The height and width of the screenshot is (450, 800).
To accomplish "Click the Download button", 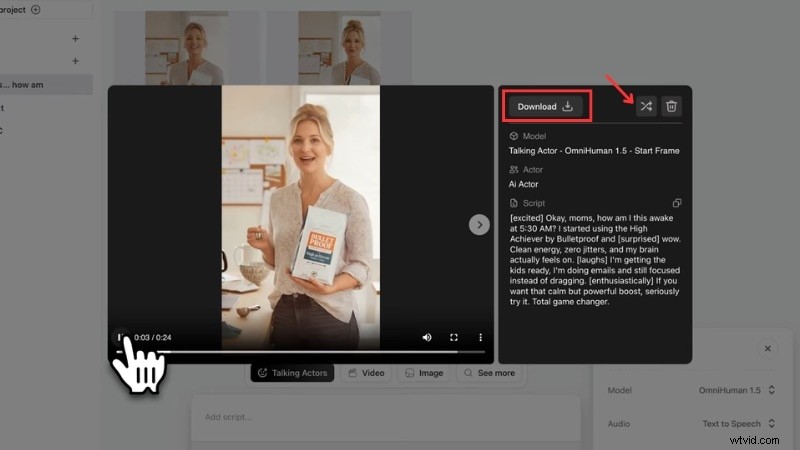I will coord(545,107).
